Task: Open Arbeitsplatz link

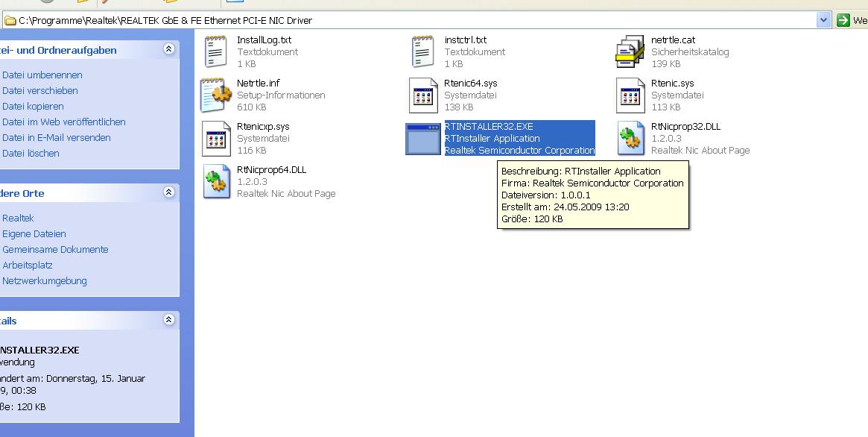Action: [x=27, y=265]
